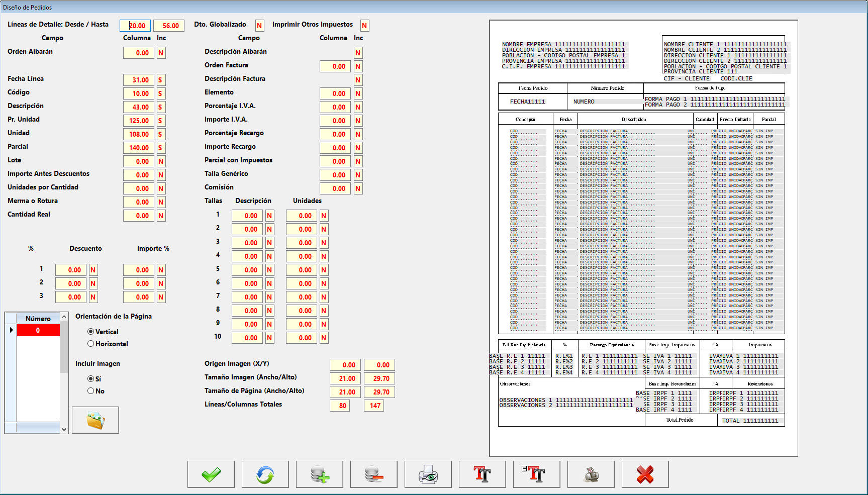Choose No under Incluir Imagen
Image resolution: width=868 pixels, height=495 pixels.
click(91, 391)
